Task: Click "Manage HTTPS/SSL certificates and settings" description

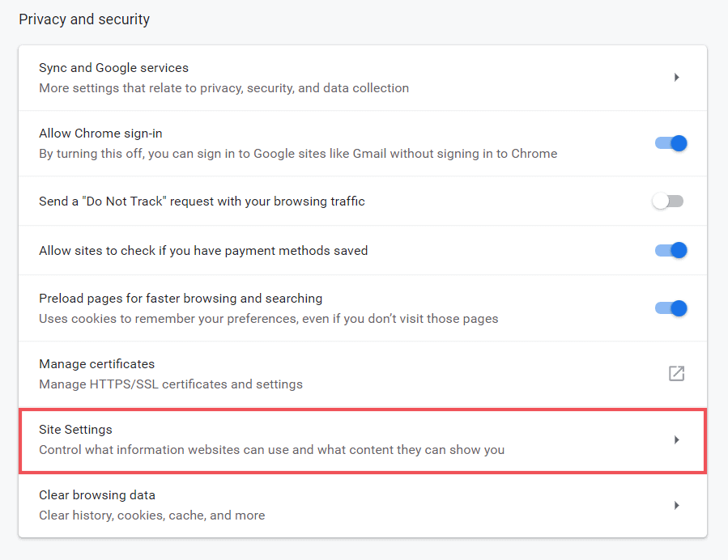Action: (x=171, y=384)
